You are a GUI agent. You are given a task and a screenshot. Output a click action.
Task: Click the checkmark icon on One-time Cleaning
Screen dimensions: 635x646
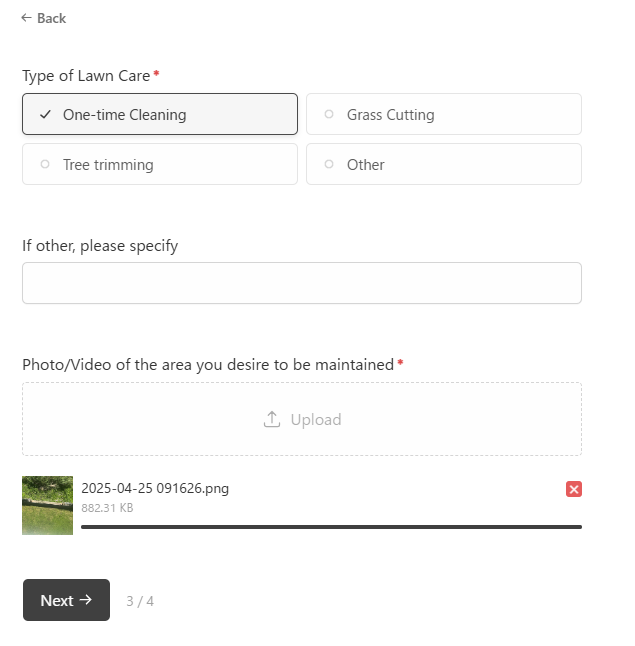tap(45, 115)
